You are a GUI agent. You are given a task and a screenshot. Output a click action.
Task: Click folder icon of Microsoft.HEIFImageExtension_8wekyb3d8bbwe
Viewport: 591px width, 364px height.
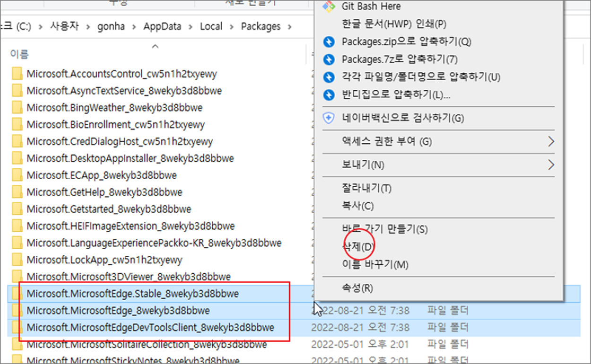coord(17,226)
